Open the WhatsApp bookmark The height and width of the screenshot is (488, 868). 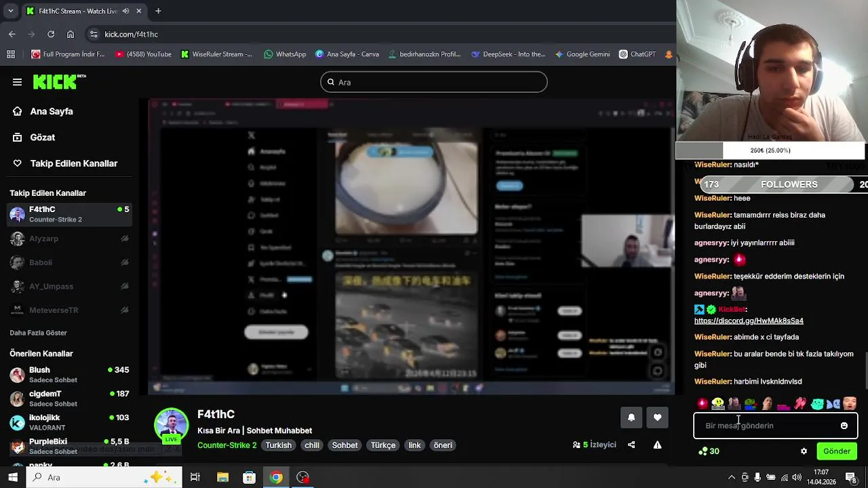[x=285, y=54]
